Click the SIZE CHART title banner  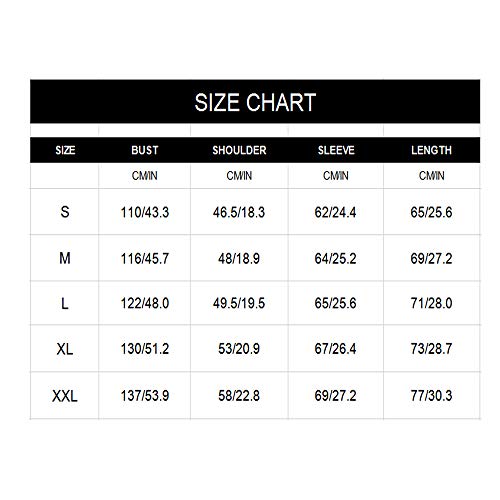coord(255,102)
